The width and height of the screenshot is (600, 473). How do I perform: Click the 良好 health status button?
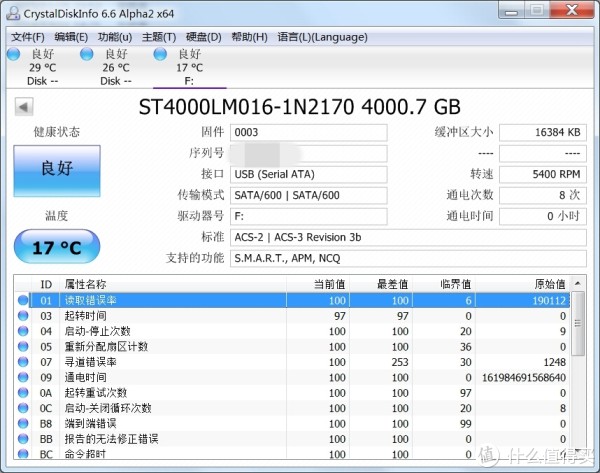tap(57, 171)
